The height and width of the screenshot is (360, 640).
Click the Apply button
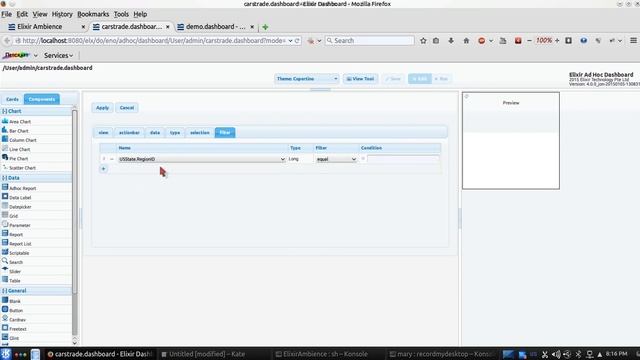(102, 108)
